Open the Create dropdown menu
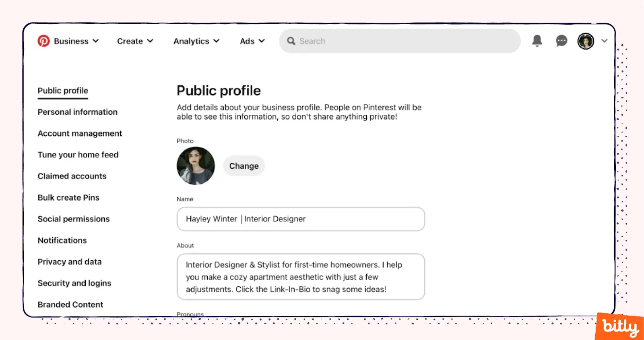Screen dimensions: 644x340 (135, 41)
